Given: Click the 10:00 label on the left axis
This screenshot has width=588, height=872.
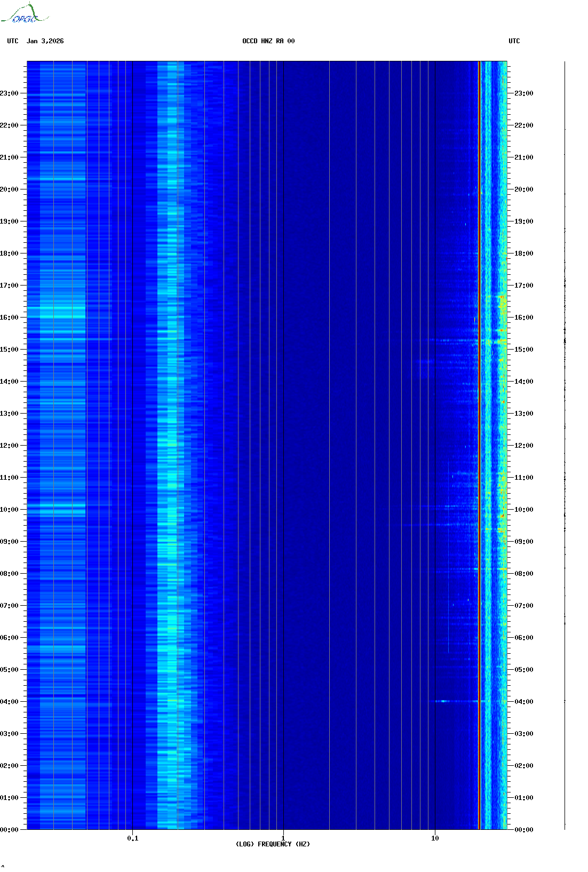Looking at the screenshot, I should click(x=9, y=510).
